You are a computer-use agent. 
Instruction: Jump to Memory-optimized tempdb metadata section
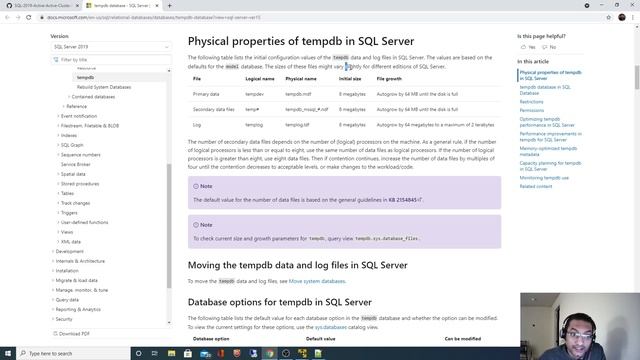pyautogui.click(x=548, y=151)
